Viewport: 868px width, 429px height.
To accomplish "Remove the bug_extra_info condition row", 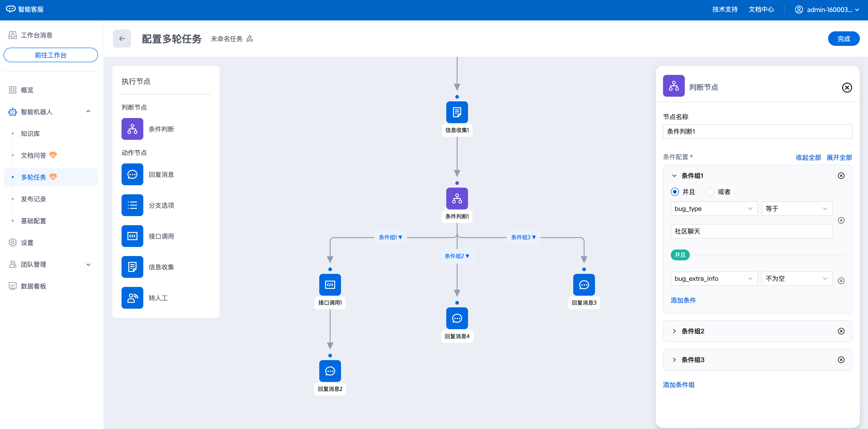I will click(x=841, y=281).
